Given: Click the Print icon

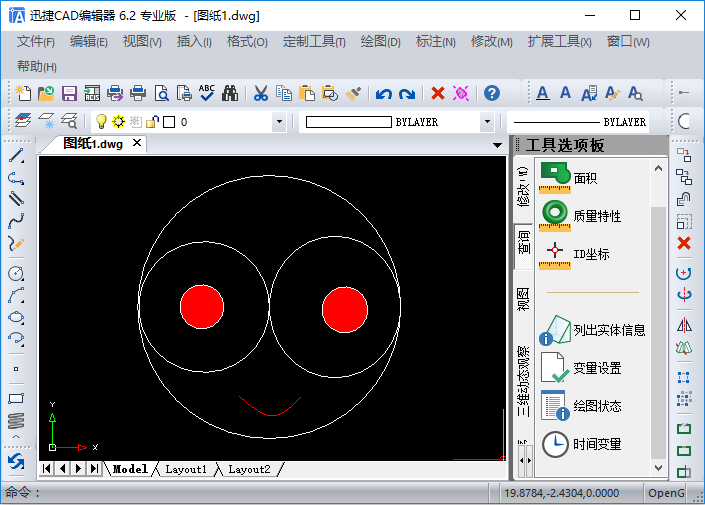Looking at the screenshot, I should (138, 94).
